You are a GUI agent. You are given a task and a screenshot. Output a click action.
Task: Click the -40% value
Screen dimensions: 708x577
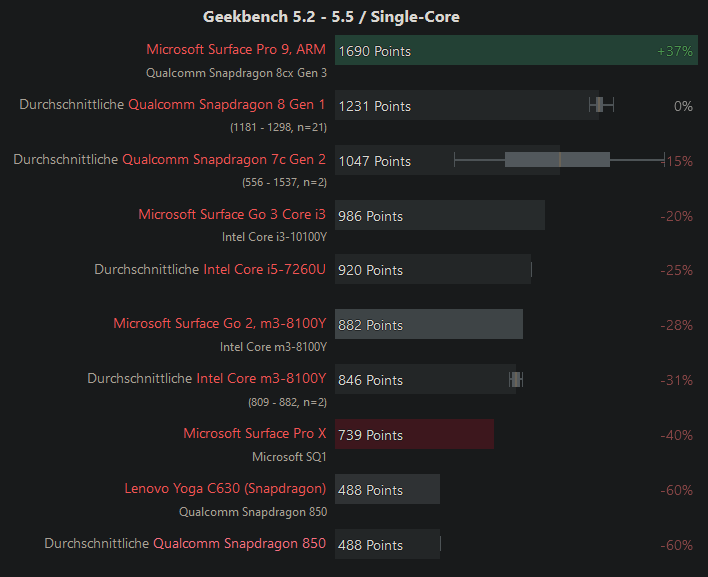tap(676, 435)
